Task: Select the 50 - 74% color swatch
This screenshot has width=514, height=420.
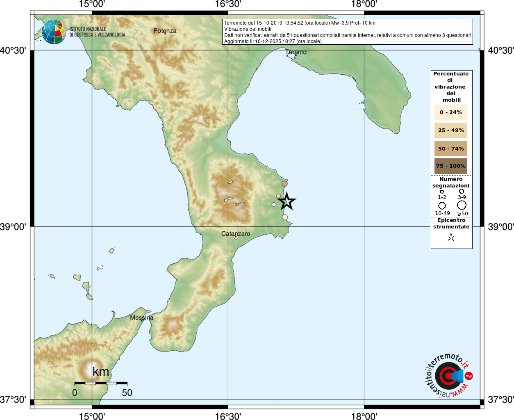Action: [450, 148]
